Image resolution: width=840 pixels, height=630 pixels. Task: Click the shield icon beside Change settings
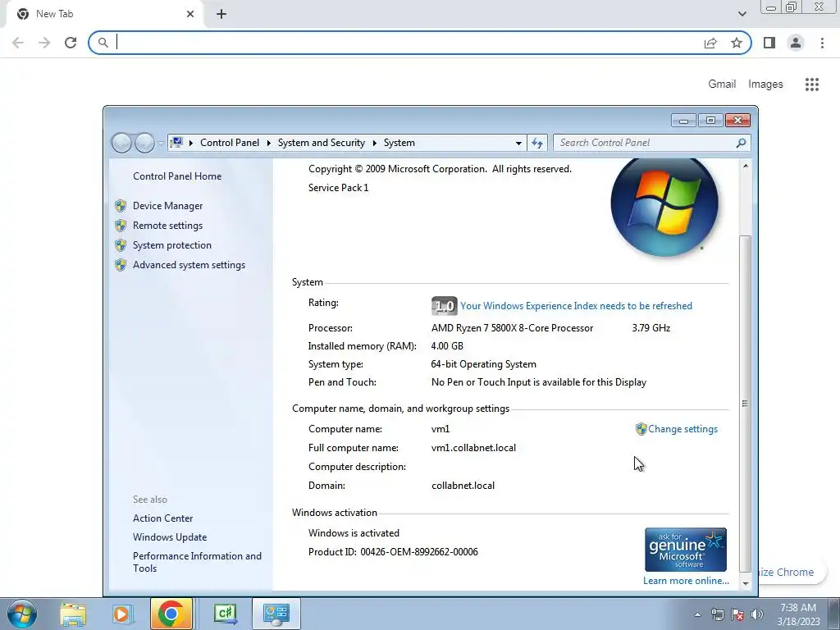pyautogui.click(x=641, y=429)
